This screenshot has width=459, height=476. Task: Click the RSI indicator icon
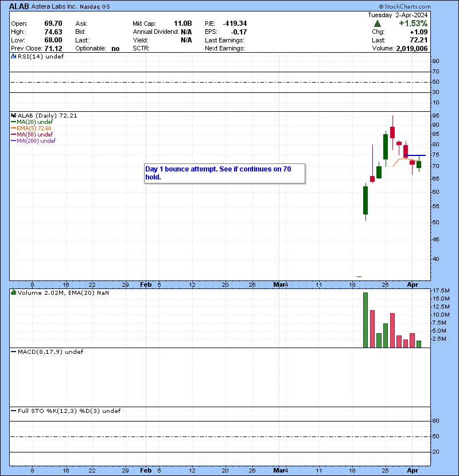pyautogui.click(x=13, y=56)
